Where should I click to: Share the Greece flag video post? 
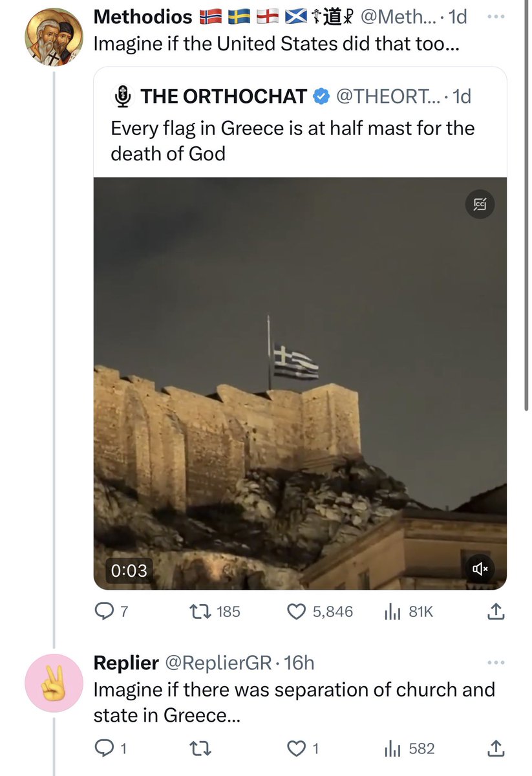point(494,611)
